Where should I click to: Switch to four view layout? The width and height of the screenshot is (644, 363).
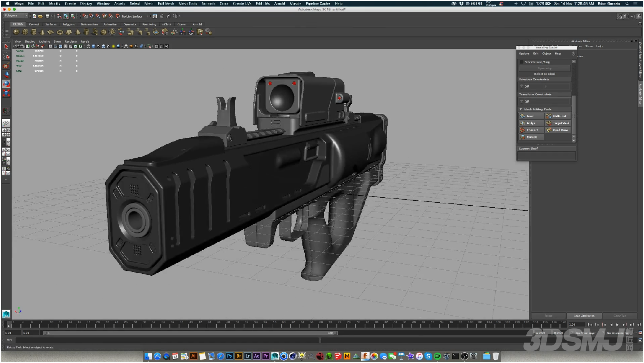tap(6, 133)
